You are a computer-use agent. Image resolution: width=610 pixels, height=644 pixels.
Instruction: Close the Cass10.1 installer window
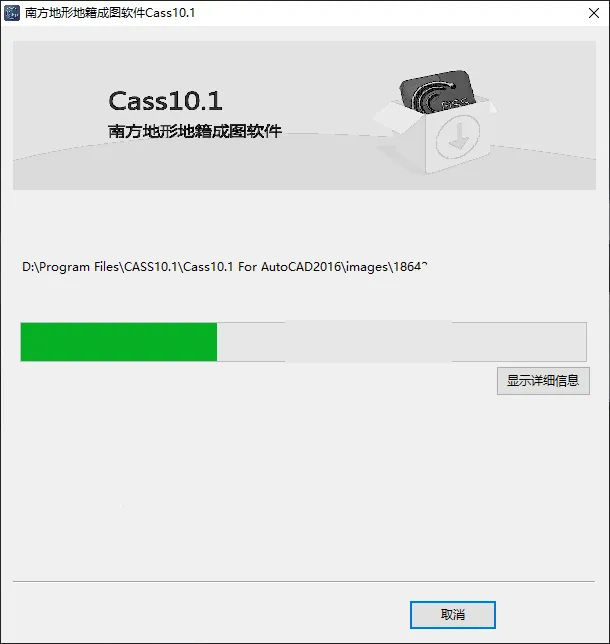coord(594,13)
